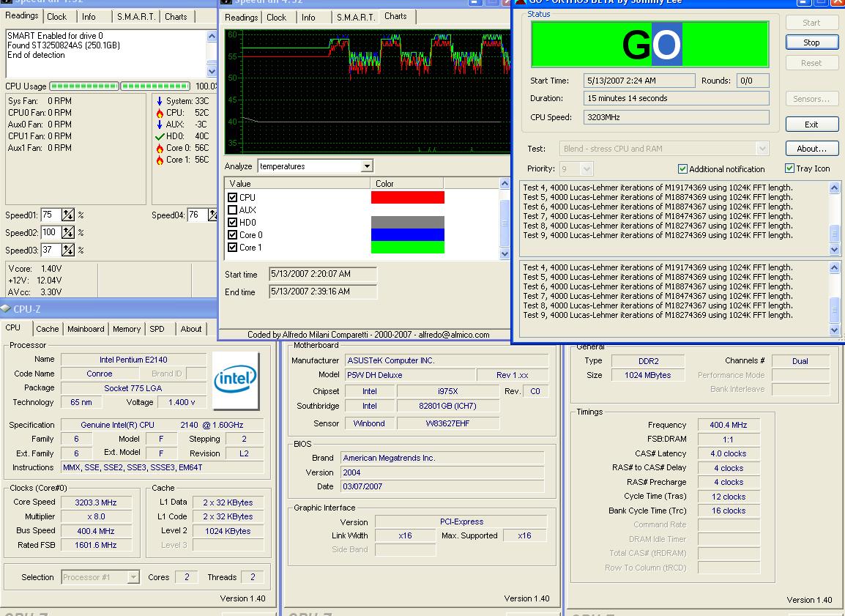The height and width of the screenshot is (616, 845).
Task: Toggle Additional notification checkbox in Orthos
Action: [682, 169]
